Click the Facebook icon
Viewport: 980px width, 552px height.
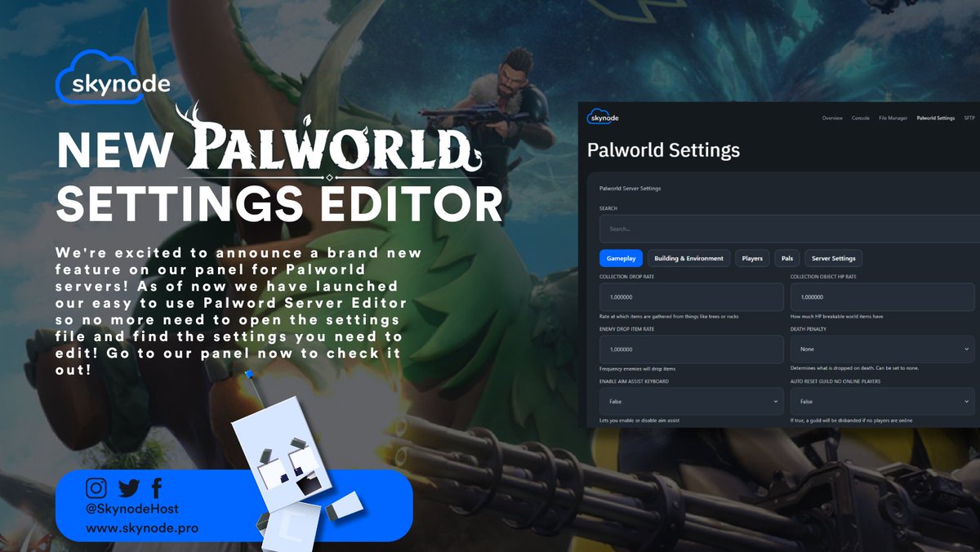(x=157, y=488)
